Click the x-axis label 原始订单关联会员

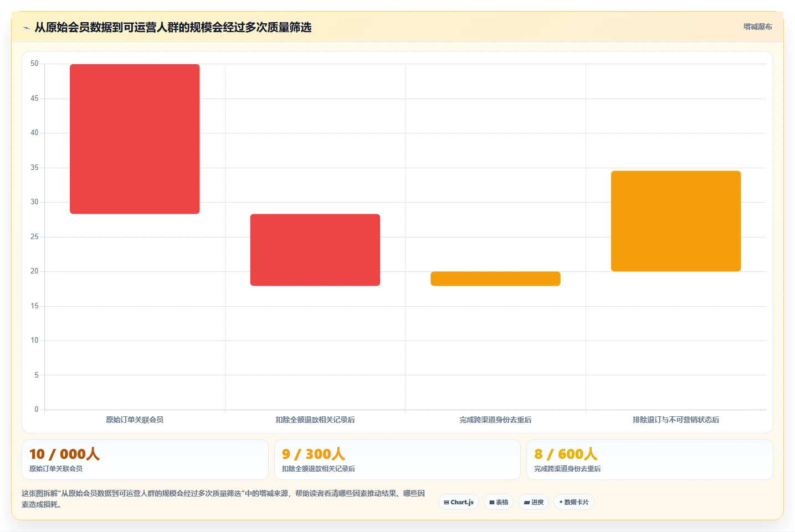click(135, 420)
